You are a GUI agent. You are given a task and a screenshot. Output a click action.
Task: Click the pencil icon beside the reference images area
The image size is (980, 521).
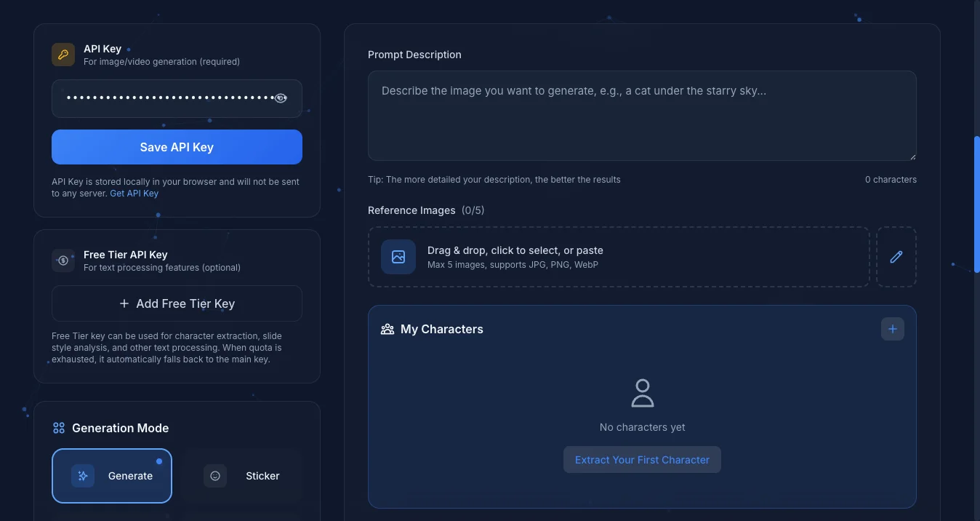pyautogui.click(x=896, y=256)
